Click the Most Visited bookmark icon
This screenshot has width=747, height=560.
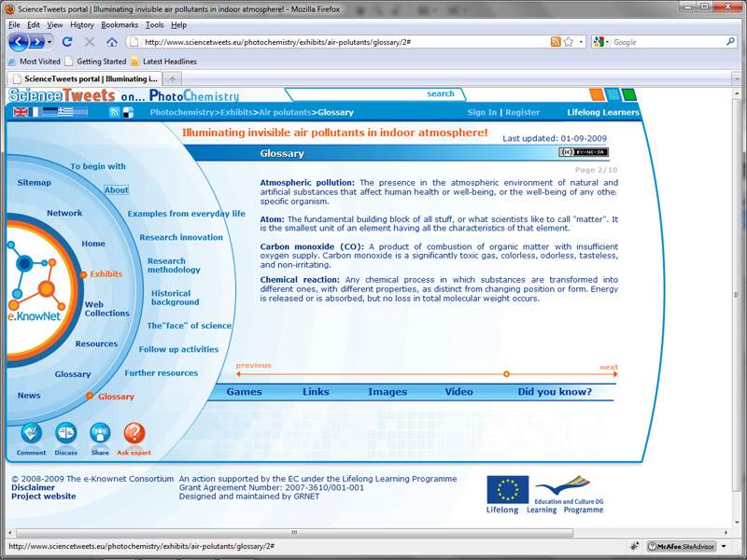[12, 62]
